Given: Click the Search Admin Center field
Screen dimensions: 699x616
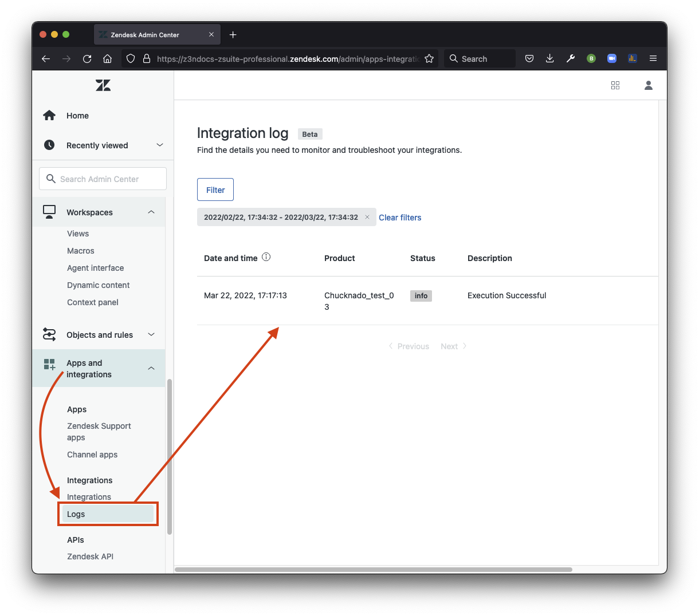Looking at the screenshot, I should pyautogui.click(x=103, y=179).
